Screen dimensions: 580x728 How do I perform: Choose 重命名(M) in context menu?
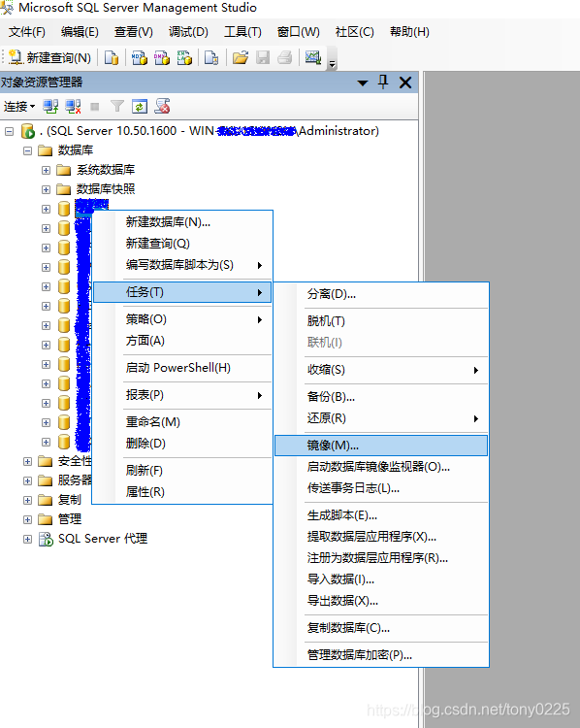(x=182, y=422)
